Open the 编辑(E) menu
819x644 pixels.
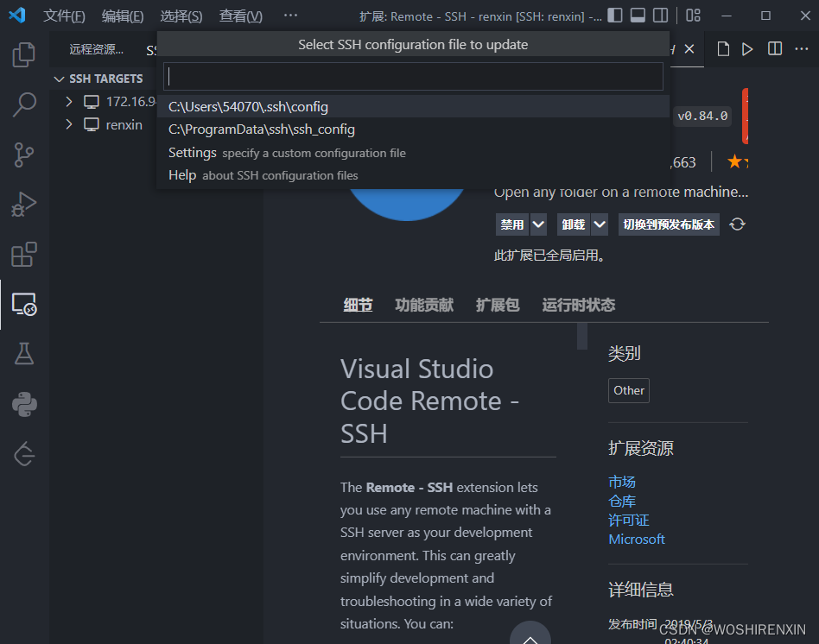pyautogui.click(x=122, y=16)
